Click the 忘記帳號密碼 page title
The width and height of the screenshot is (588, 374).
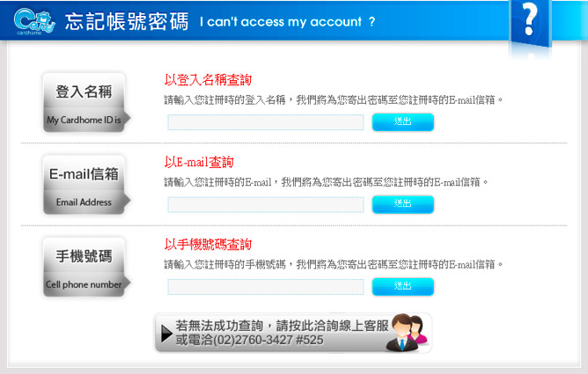tap(127, 21)
